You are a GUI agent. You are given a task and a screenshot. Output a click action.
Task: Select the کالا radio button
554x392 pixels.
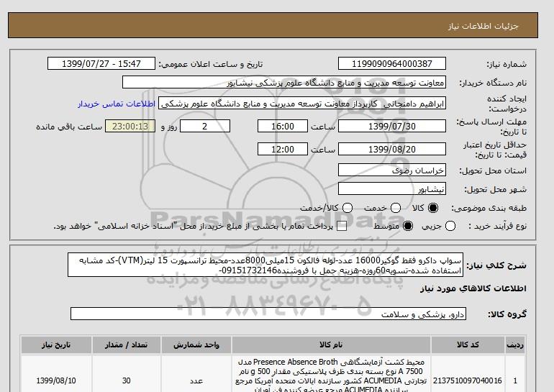coord(433,208)
